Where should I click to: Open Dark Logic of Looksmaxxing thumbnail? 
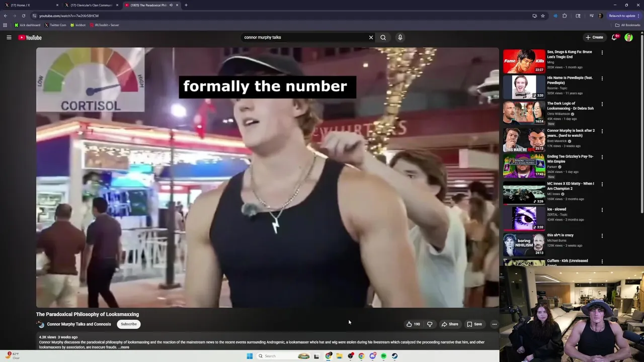(524, 113)
